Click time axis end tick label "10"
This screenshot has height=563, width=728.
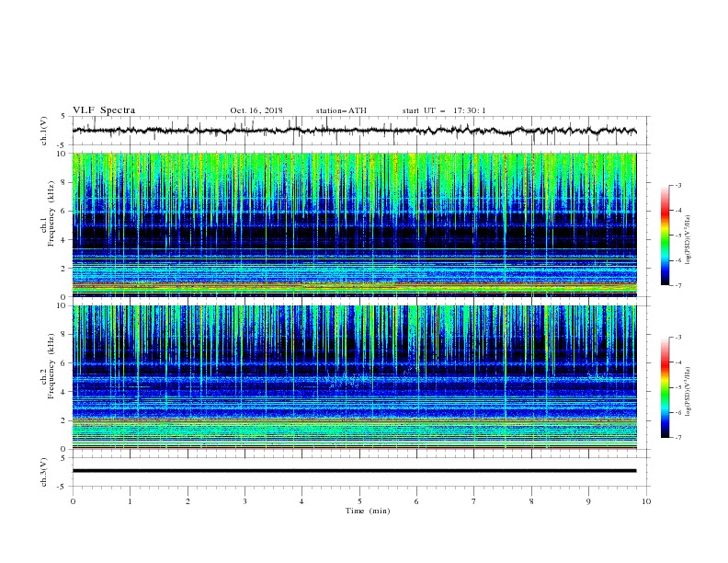tap(646, 501)
